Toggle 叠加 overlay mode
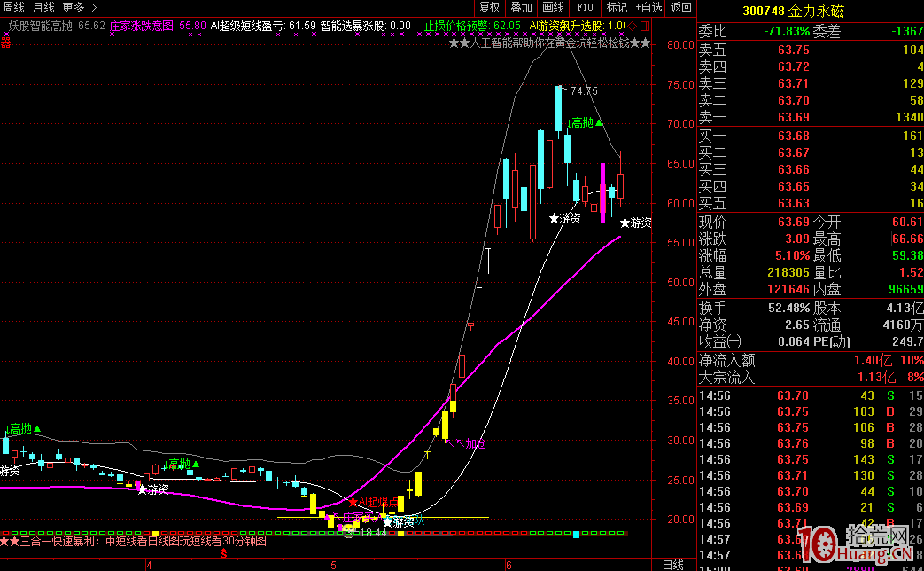924x571 pixels. pos(521,7)
